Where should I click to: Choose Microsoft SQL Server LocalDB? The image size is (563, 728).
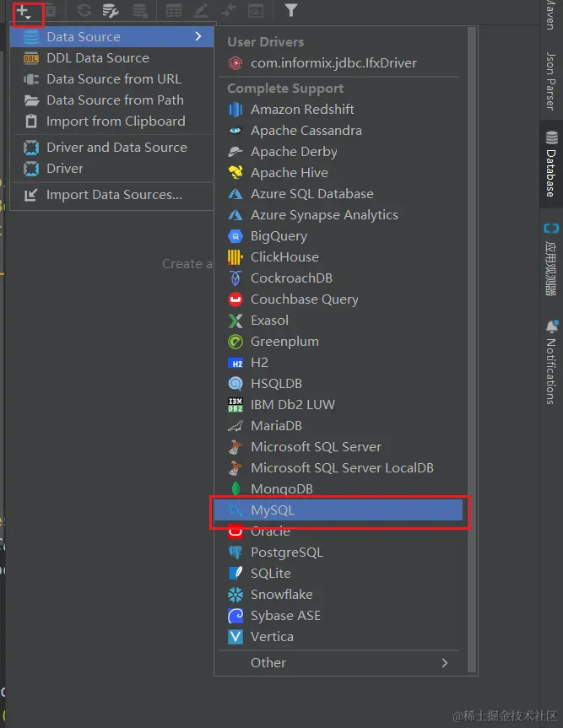[338, 467]
